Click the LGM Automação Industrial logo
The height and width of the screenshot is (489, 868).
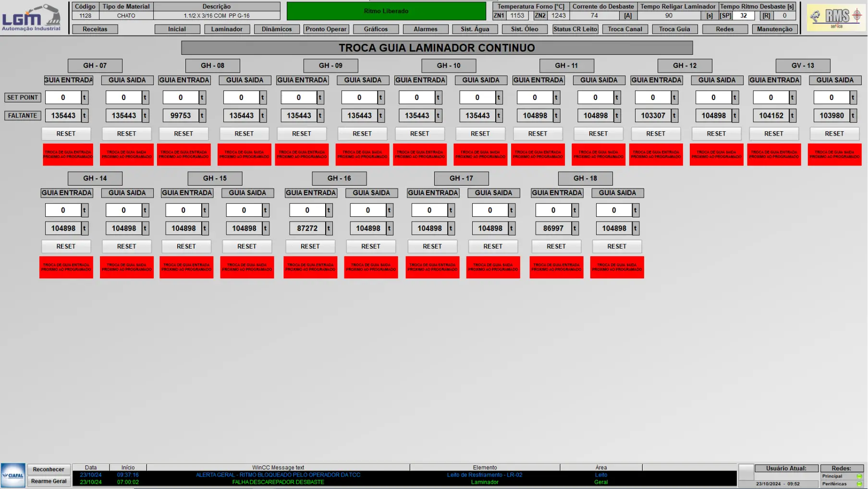[x=31, y=18]
